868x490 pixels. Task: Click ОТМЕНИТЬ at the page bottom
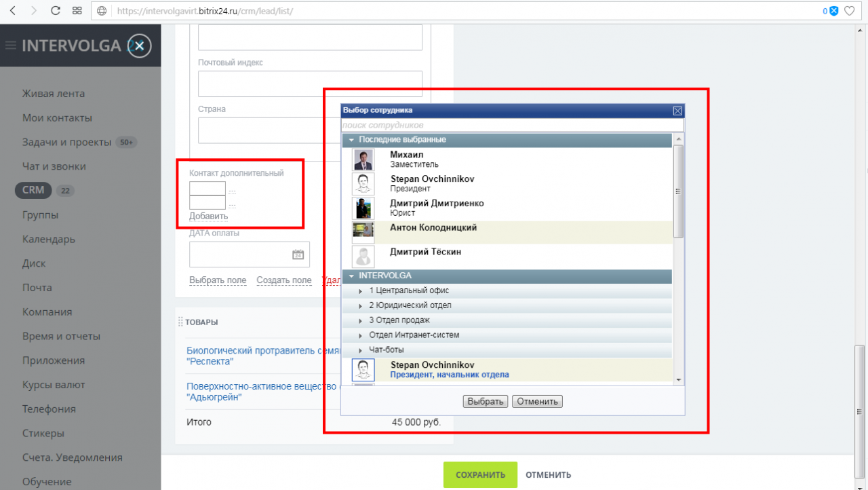pyautogui.click(x=548, y=475)
